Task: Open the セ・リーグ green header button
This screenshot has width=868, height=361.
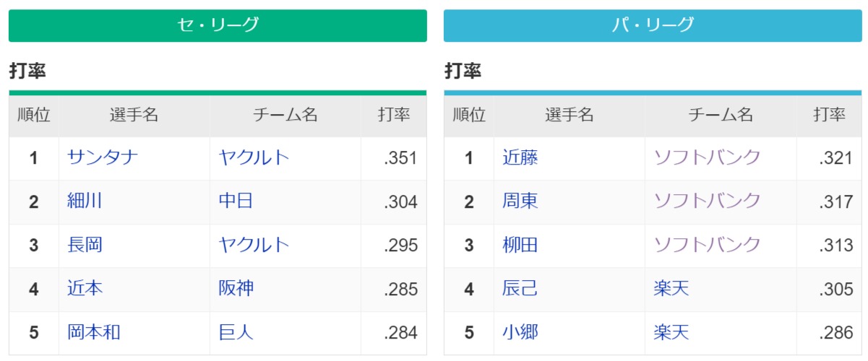Action: pos(218,25)
